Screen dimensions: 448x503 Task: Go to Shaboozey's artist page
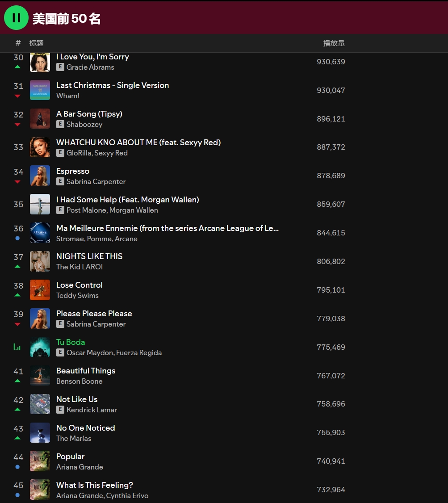[84, 124]
